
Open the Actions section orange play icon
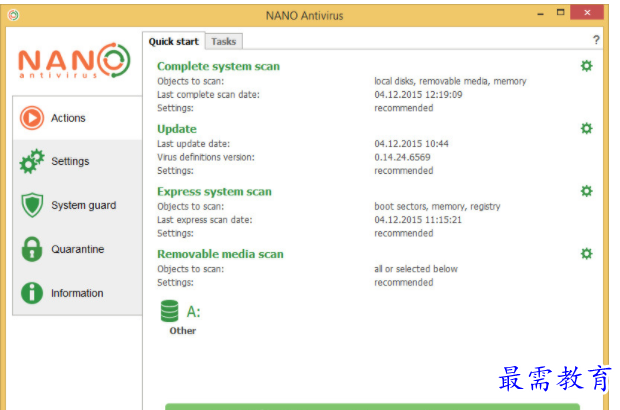click(32, 118)
